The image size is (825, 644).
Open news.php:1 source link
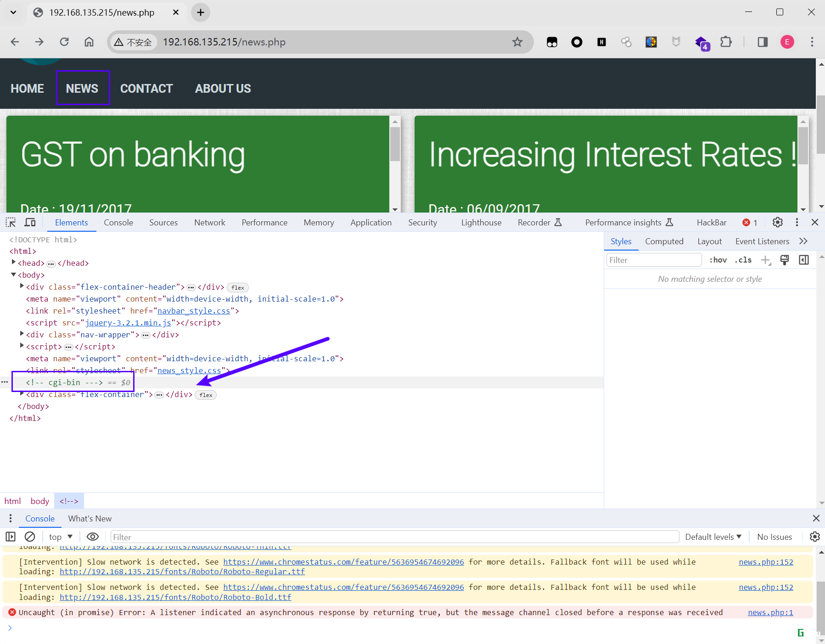point(770,612)
